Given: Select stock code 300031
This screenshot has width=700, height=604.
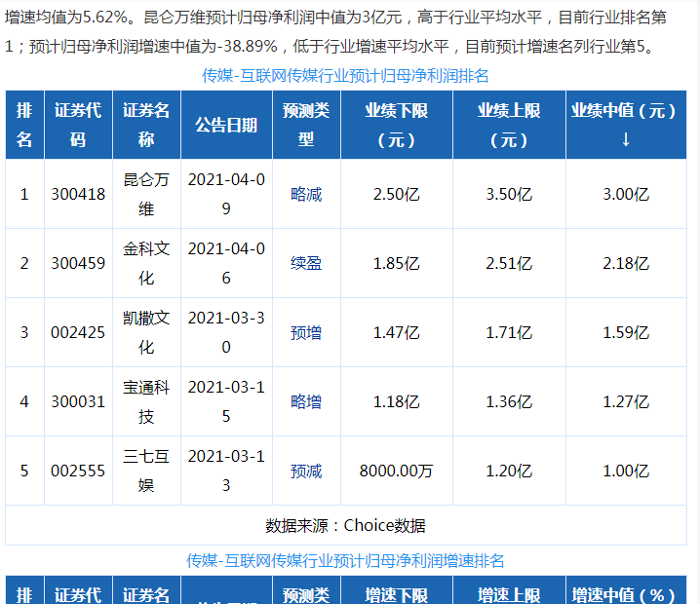Looking at the screenshot, I should pos(78,402).
